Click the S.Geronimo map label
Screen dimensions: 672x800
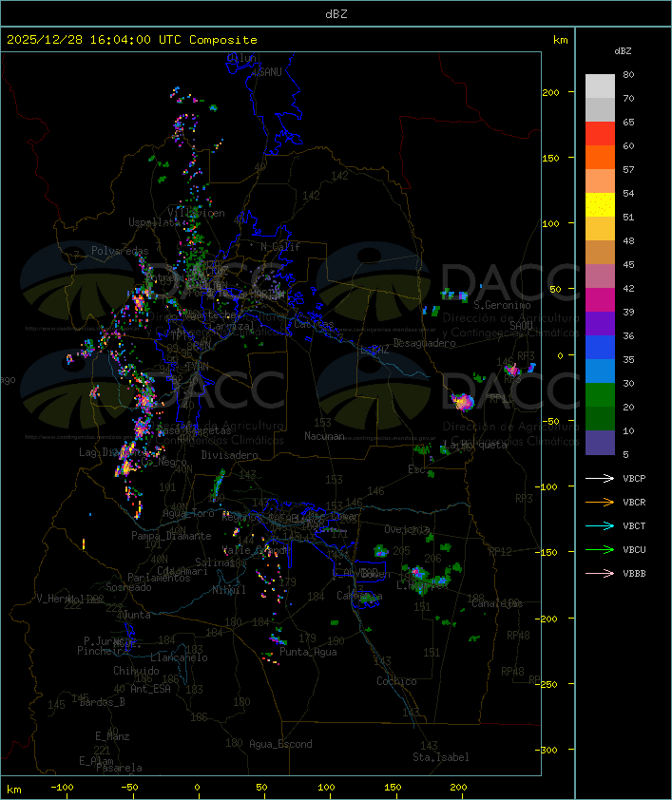point(502,305)
